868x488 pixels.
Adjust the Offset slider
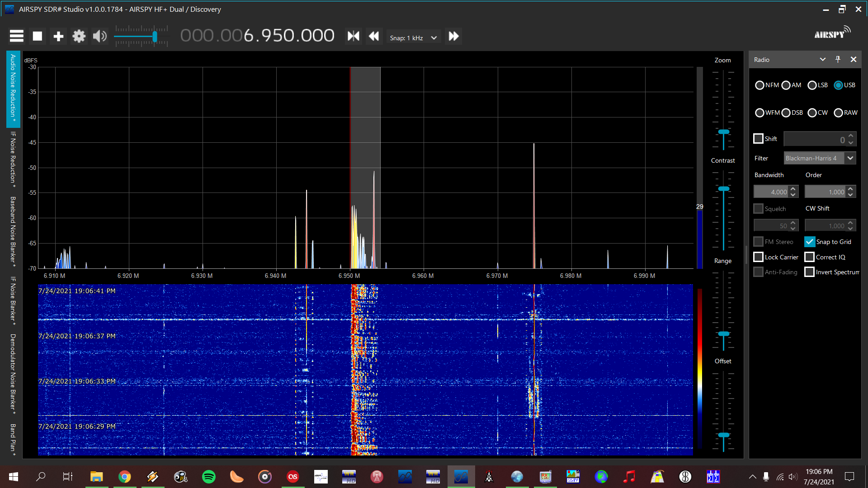(724, 435)
